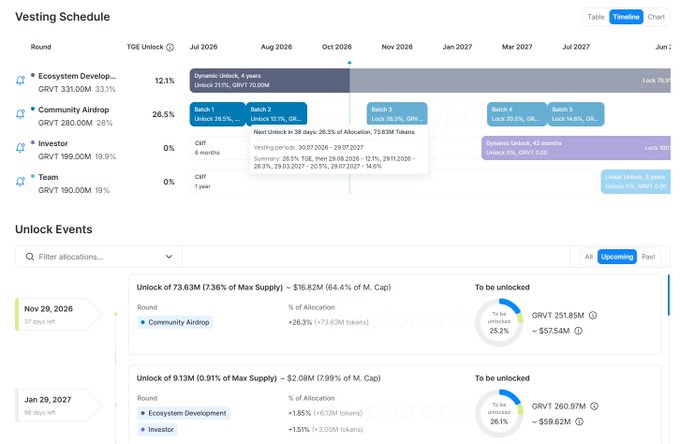The width and height of the screenshot is (680, 444).
Task: Click info icon beside GRVT 251.85M
Action: click(x=593, y=315)
